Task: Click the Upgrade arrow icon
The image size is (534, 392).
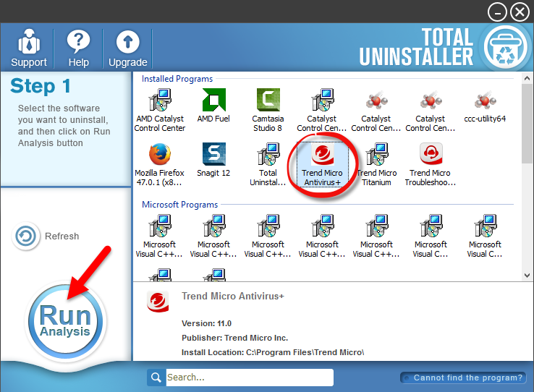Action: [127, 42]
